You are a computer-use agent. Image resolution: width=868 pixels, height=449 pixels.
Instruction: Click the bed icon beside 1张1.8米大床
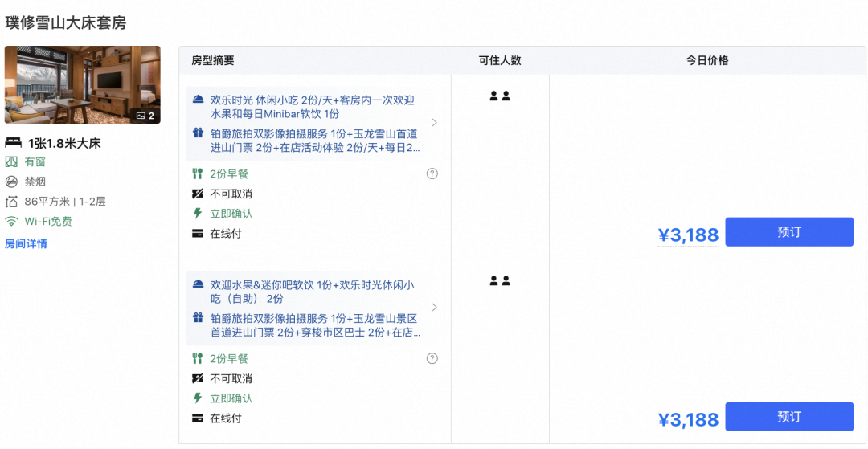point(14,144)
